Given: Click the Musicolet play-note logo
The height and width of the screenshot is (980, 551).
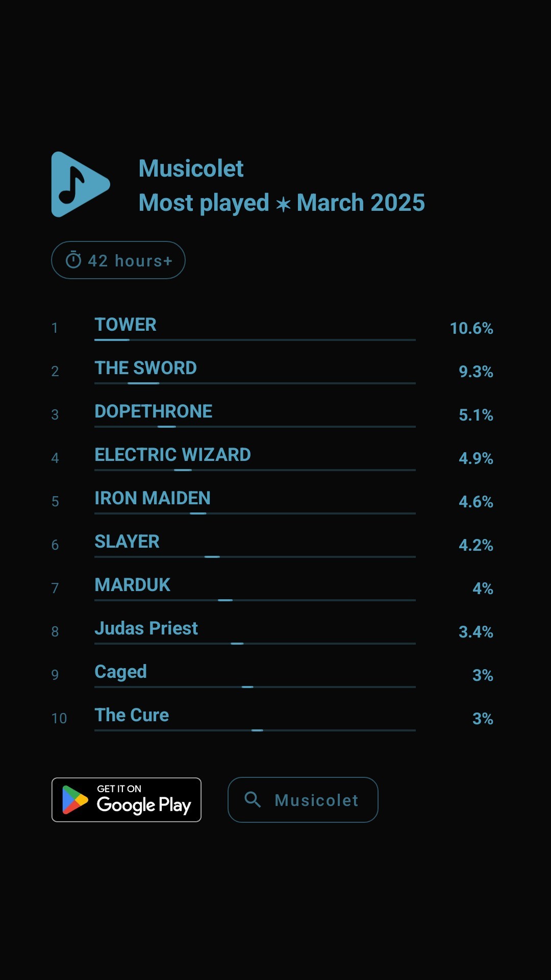Looking at the screenshot, I should (80, 184).
